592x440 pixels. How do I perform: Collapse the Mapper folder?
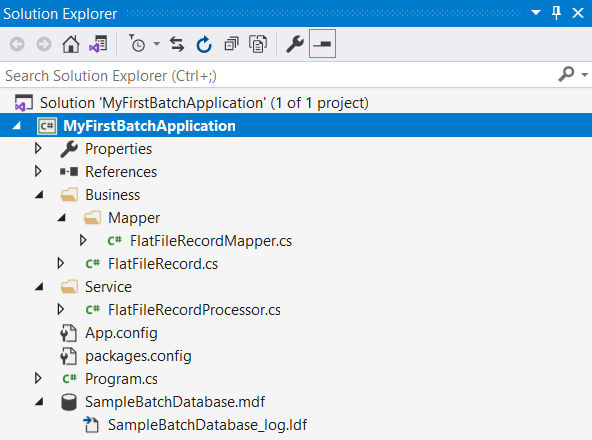[62, 218]
